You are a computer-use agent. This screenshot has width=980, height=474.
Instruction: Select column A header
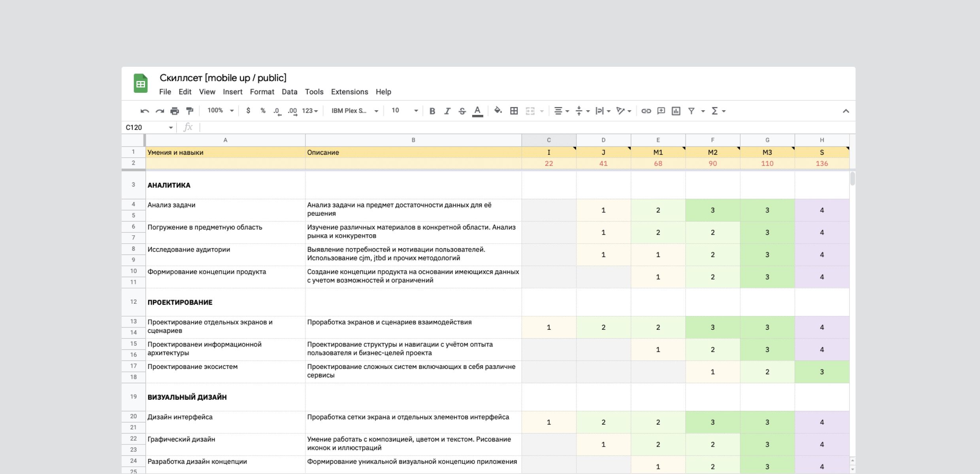(x=225, y=140)
